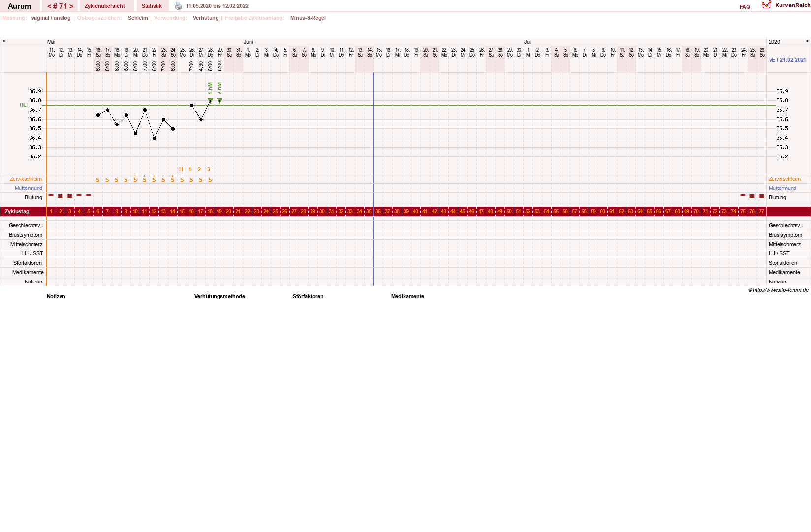The image size is (811, 532).
Task: Open the http://www.nfp-forum.de footer link
Action: [780, 290]
